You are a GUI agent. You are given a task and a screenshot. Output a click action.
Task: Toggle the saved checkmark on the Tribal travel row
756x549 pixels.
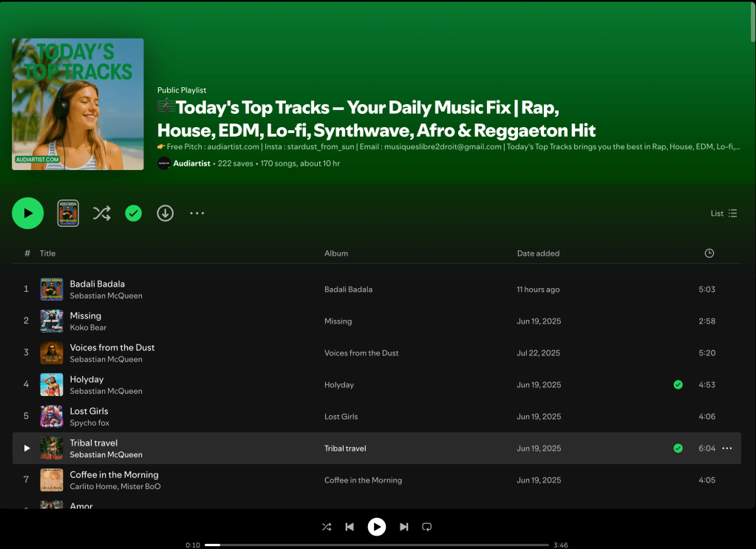tap(678, 449)
